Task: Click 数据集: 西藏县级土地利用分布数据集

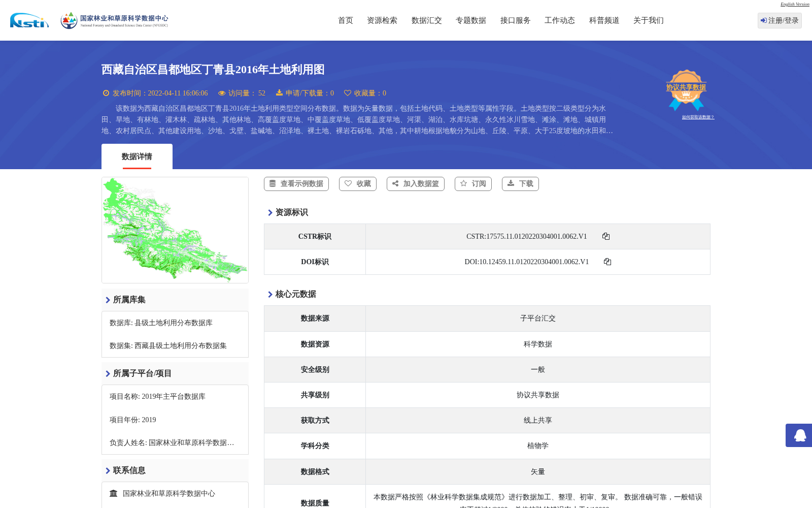Action: (x=168, y=346)
